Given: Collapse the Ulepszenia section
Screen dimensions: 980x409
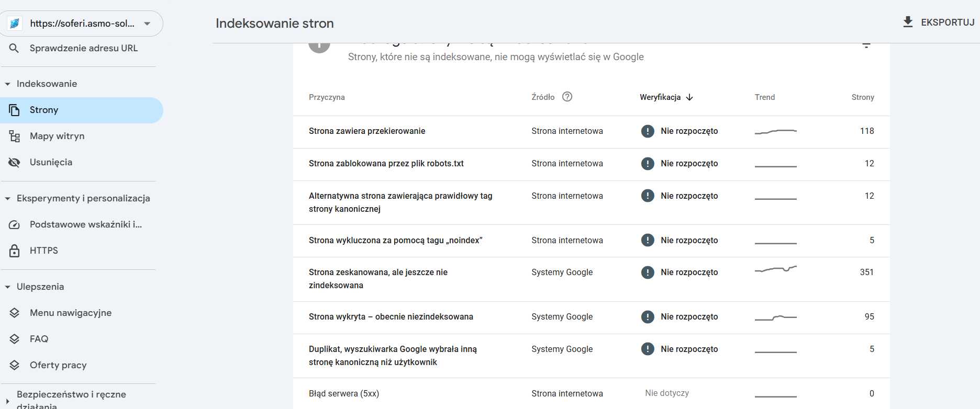Looking at the screenshot, I should 7,287.
